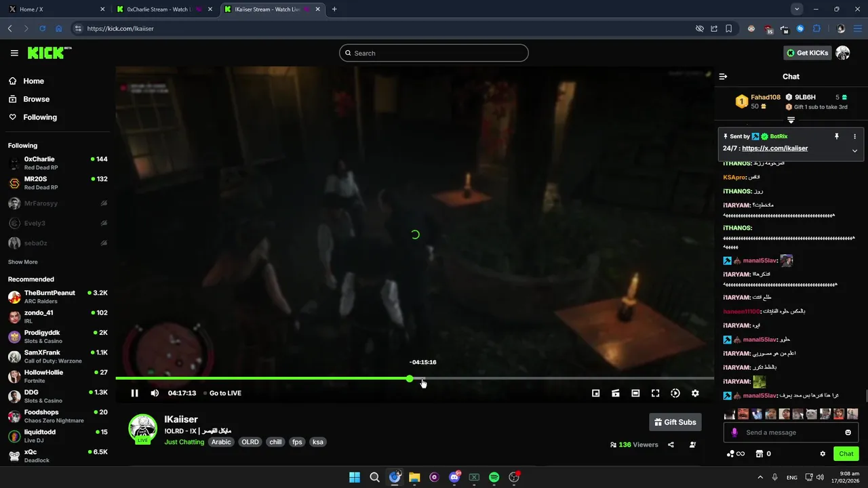Open the emoji picker in chat
This screenshot has width=868, height=488.
tap(848, 432)
